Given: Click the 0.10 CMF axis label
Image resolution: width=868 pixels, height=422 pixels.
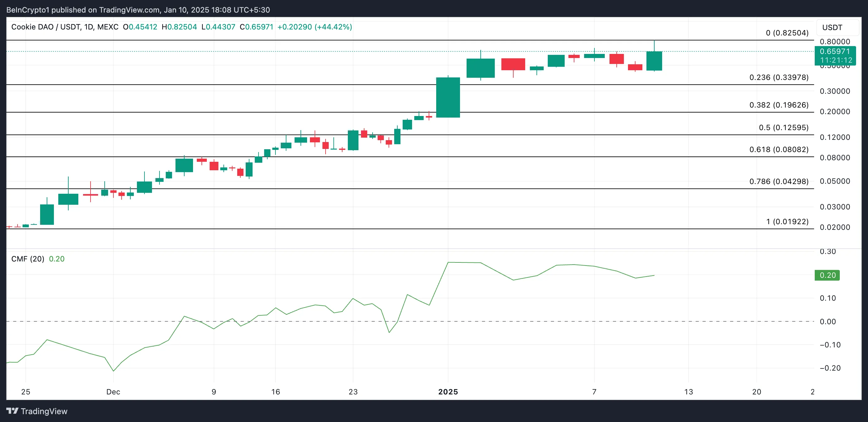Looking at the screenshot, I should pyautogui.click(x=828, y=298).
